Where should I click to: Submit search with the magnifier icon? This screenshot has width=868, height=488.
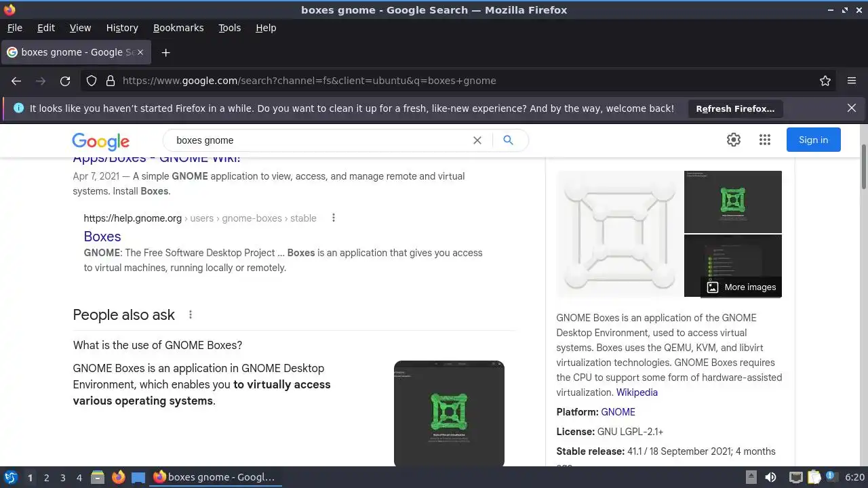(x=508, y=140)
